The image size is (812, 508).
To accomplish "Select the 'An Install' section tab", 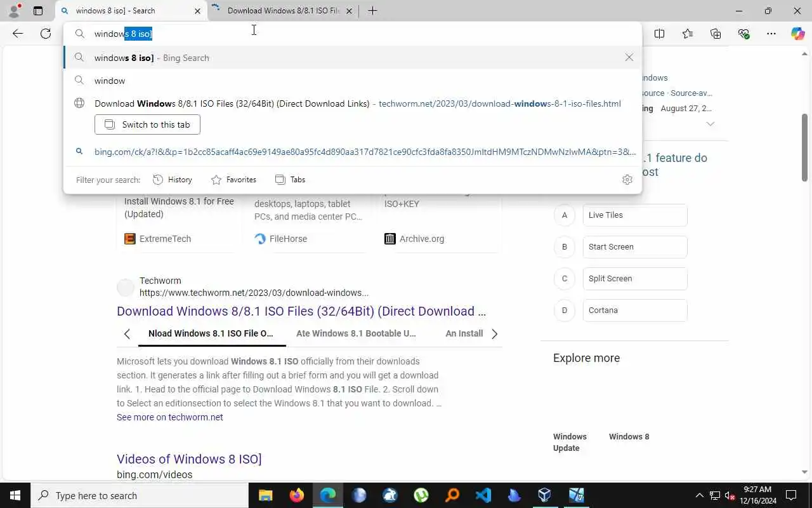I will click(464, 333).
